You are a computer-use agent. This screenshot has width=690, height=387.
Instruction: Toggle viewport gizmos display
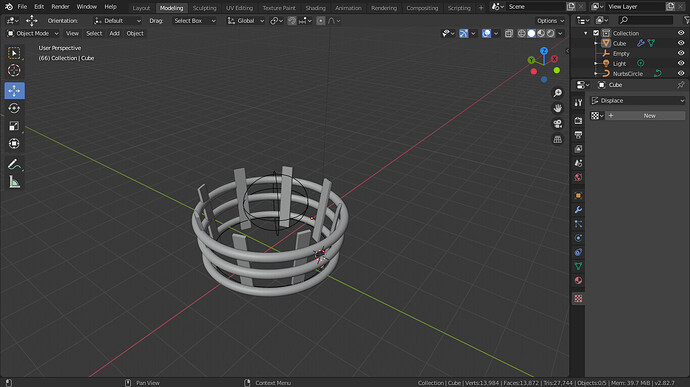[x=464, y=33]
